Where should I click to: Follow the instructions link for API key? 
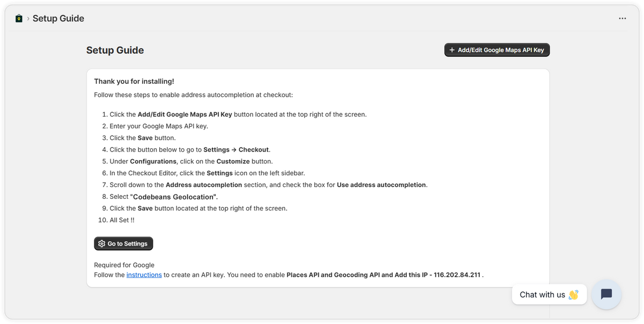point(144,275)
